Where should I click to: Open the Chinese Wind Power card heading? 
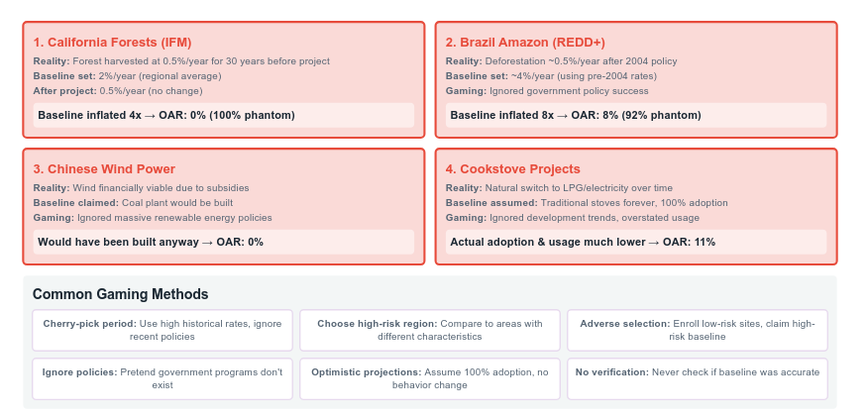[103, 169]
